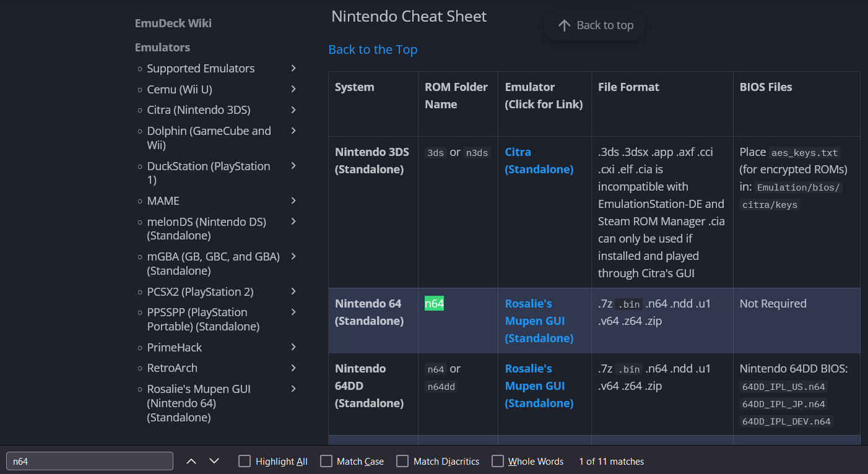Expand DuckStation (PlayStation 1) chevron

293,166
